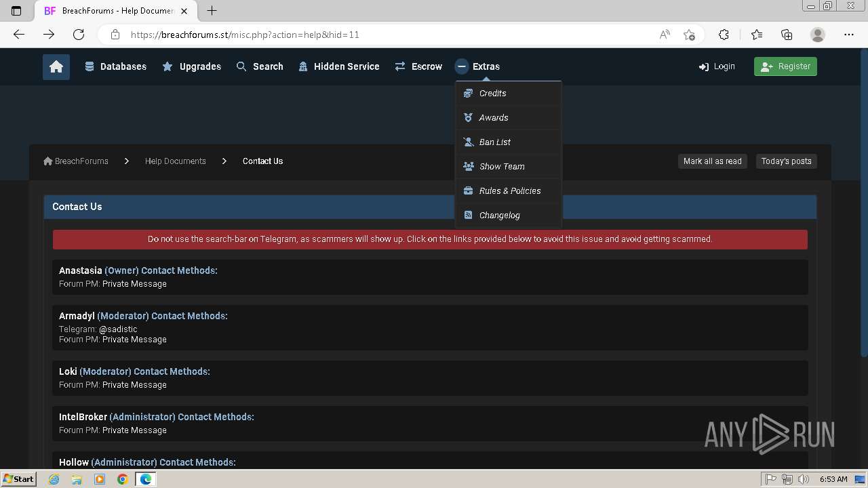Click site info lock icon in address bar

[115, 35]
